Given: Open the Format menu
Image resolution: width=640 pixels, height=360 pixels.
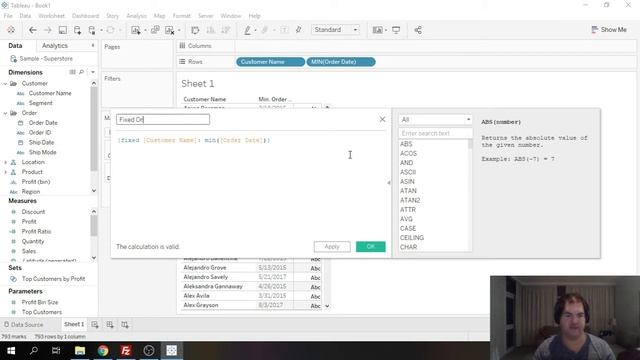Looking at the screenshot, I should (x=182, y=16).
